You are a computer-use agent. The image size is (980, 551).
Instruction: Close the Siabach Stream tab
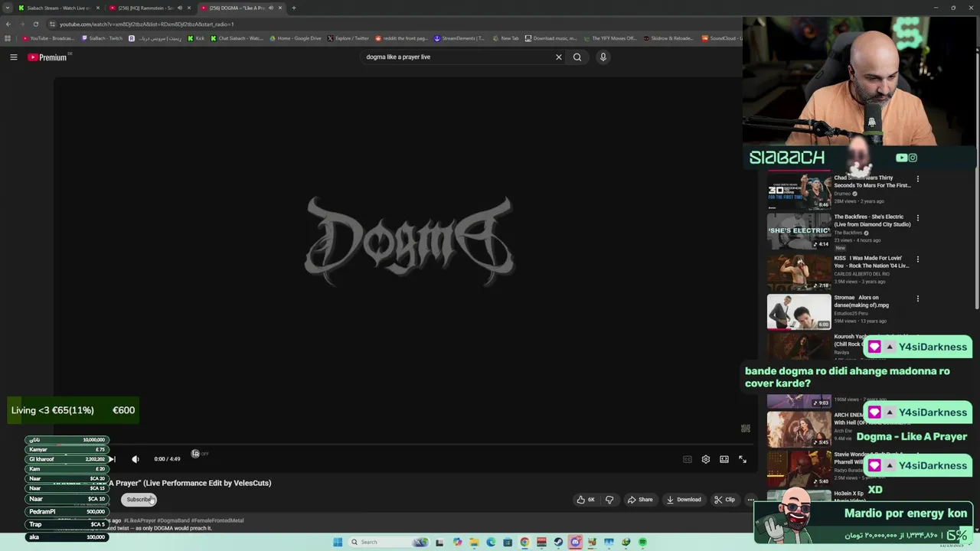pos(97,8)
